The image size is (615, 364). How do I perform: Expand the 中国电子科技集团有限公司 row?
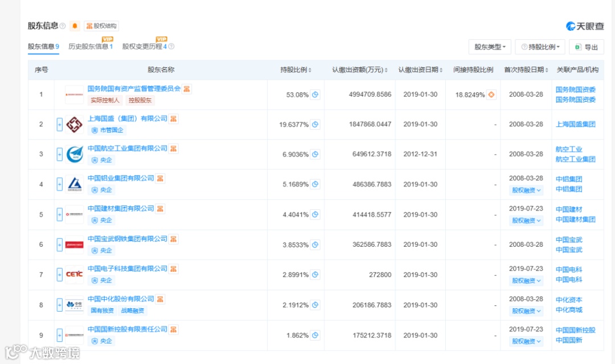pos(59,275)
